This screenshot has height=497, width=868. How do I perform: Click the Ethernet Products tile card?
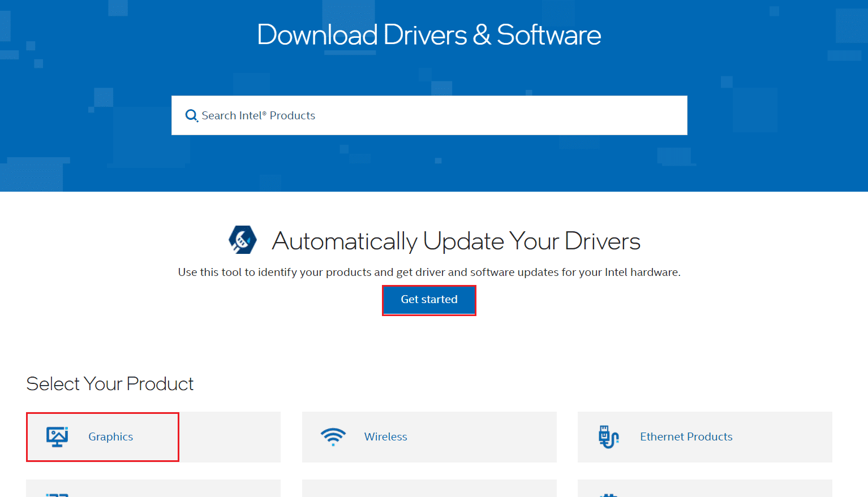[x=704, y=437]
